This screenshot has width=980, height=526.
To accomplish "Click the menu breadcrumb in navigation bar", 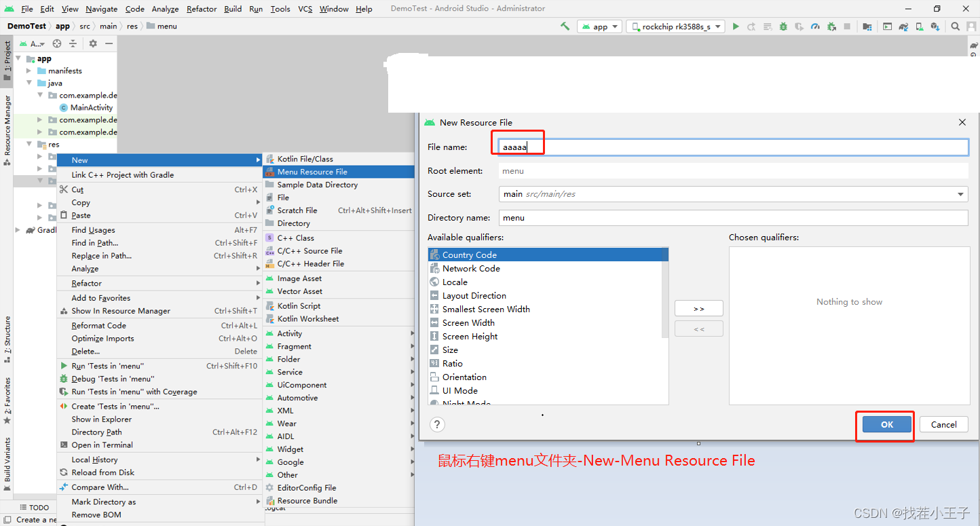I will pyautogui.click(x=162, y=26).
